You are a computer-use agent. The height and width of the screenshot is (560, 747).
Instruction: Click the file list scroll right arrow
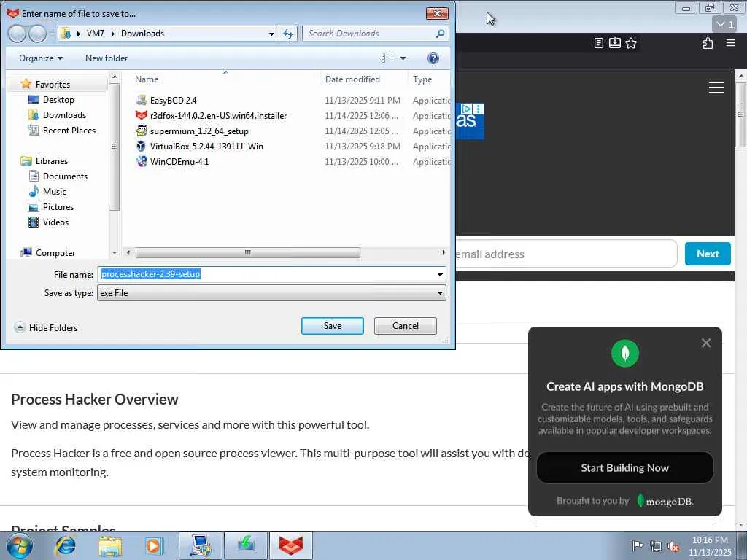coord(444,252)
